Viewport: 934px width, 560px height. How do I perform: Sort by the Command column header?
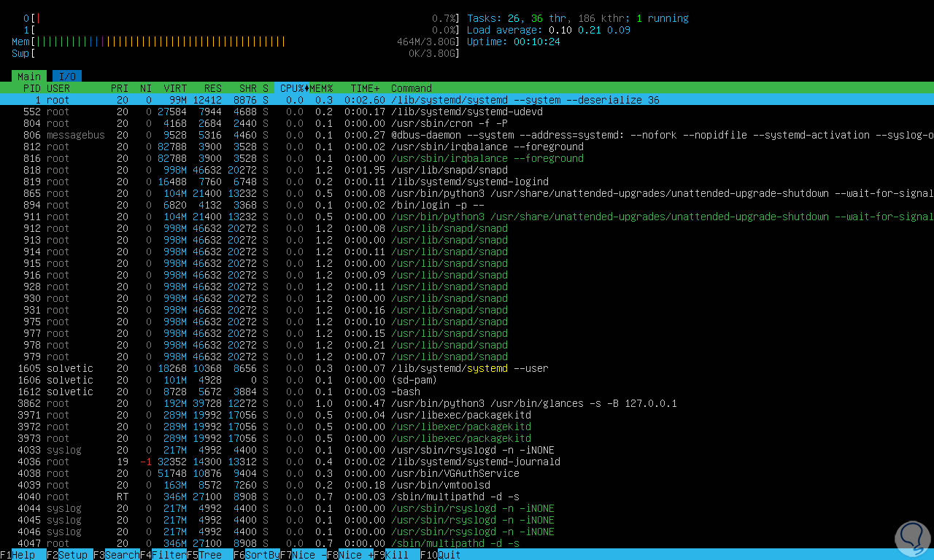tap(412, 88)
